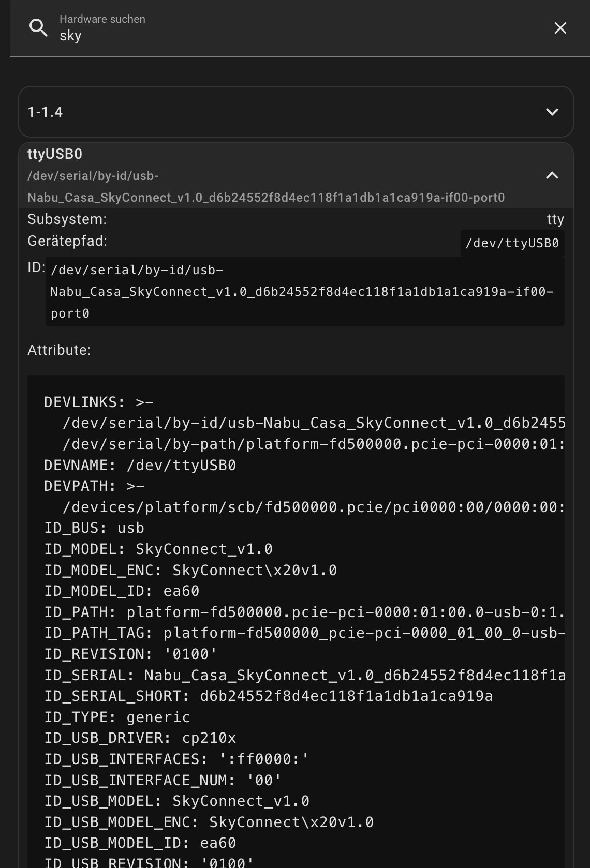Expand the 1-1.4 device chevron
The height and width of the screenshot is (868, 590).
pos(552,112)
